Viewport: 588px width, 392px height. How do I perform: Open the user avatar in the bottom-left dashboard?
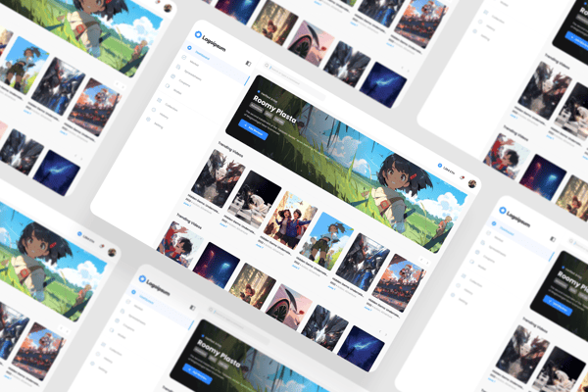pyautogui.click(x=112, y=252)
